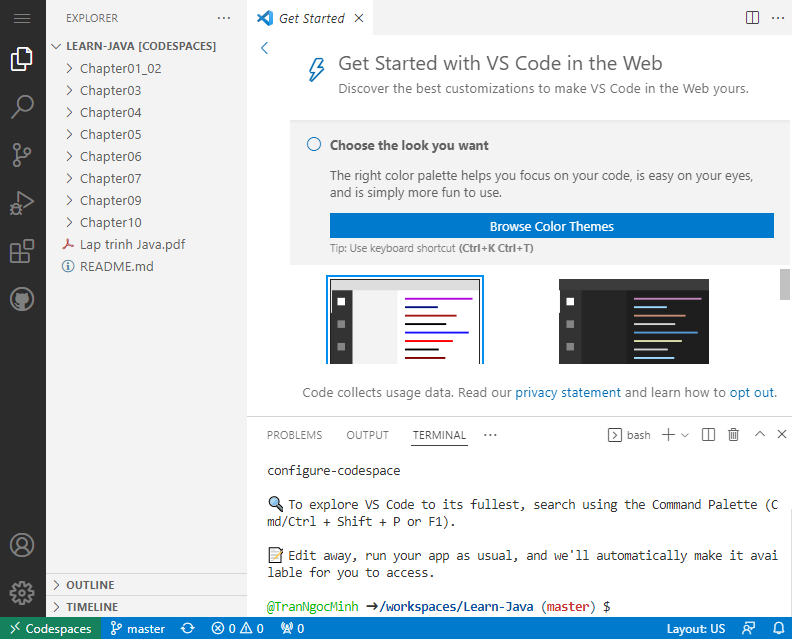Click forwarded ports indicator in status bar
The image size is (792, 639).
[292, 628]
